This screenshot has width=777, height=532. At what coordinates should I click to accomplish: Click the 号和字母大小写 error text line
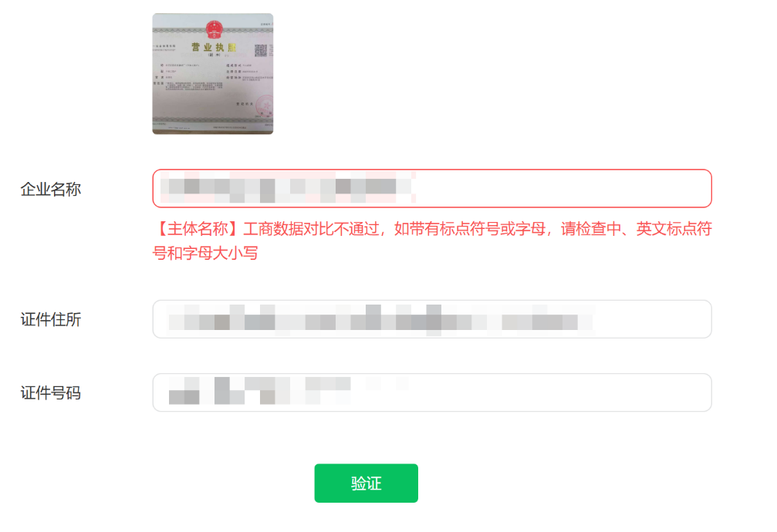[x=205, y=253]
